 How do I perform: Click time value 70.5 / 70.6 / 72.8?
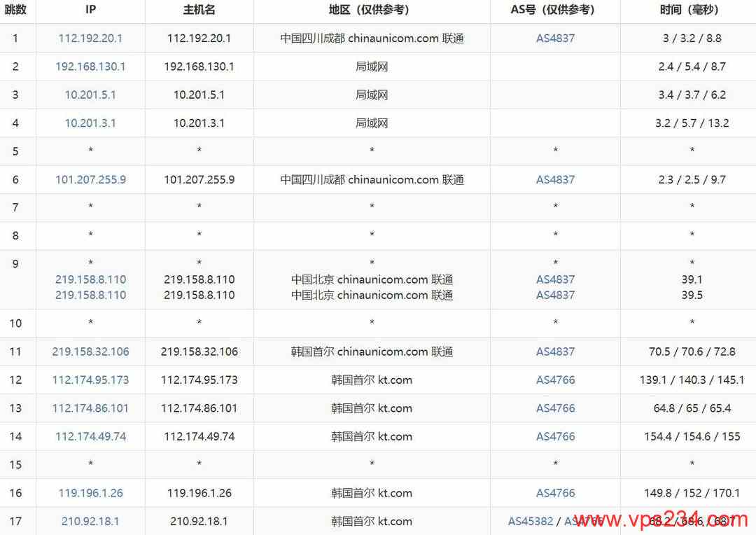pyautogui.click(x=692, y=352)
